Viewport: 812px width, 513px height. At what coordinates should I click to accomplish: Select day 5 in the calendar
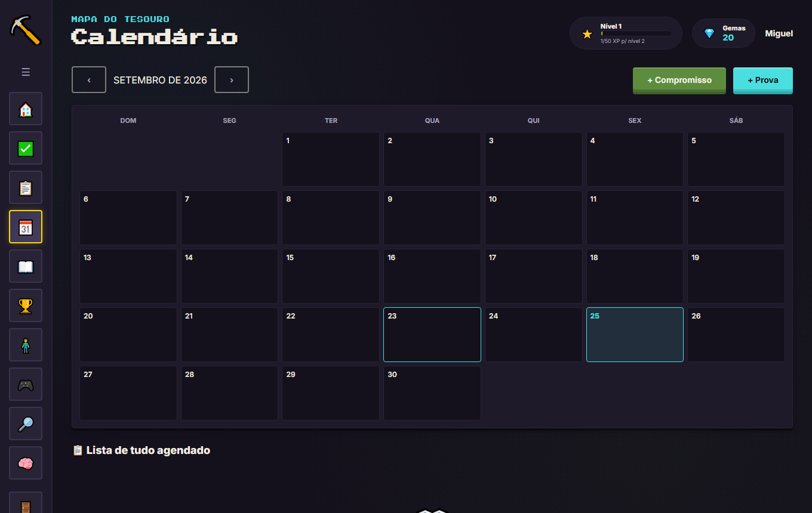(x=736, y=159)
